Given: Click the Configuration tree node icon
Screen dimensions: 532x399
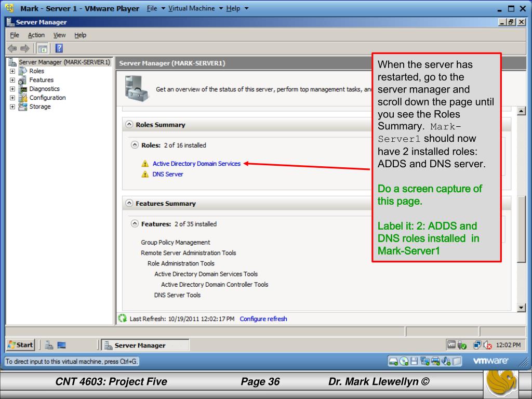Looking at the screenshot, I should (x=23, y=98).
